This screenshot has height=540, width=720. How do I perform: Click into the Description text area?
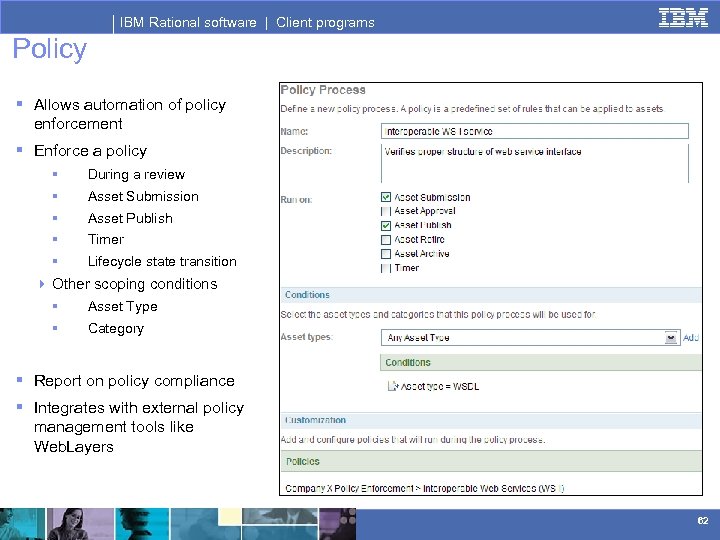(x=535, y=163)
